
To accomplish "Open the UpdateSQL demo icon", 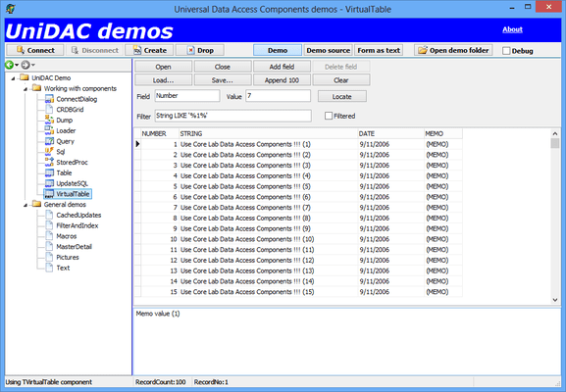I will (x=49, y=183).
